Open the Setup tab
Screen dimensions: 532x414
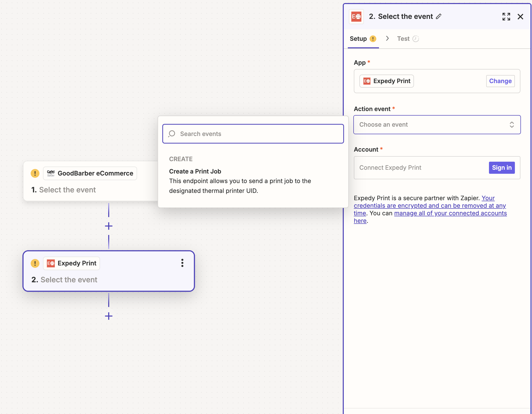[x=363, y=39]
